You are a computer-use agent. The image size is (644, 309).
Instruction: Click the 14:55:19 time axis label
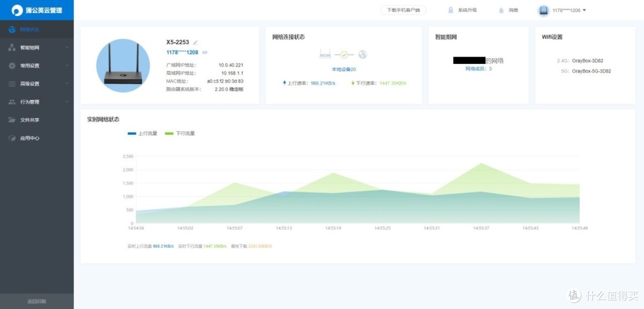(x=333, y=228)
